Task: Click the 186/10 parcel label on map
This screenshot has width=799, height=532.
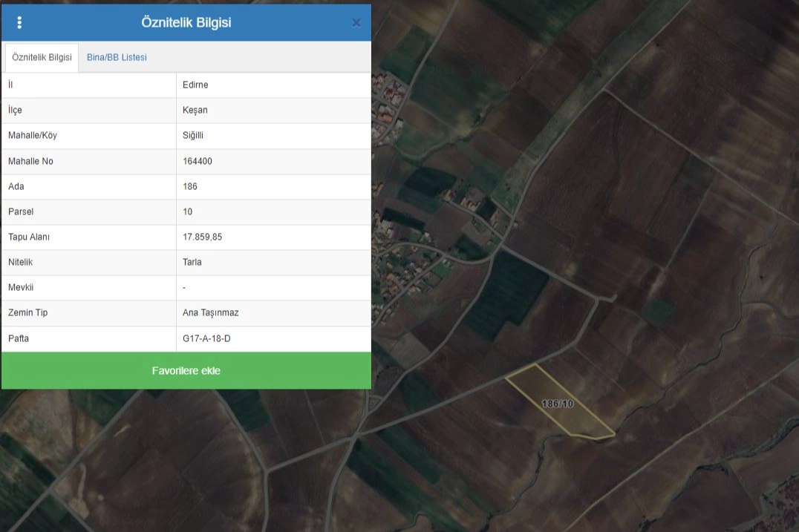Action: [x=558, y=404]
